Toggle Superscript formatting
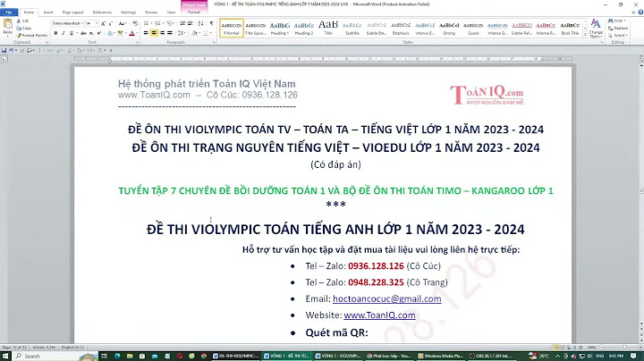Viewport: 644px width, 361px height. click(99, 33)
